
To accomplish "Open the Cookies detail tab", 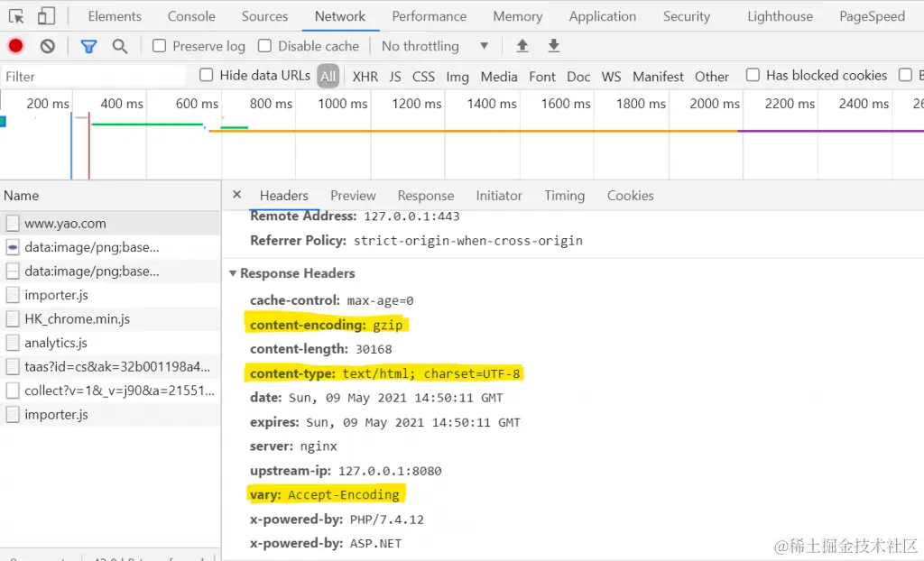I will (x=630, y=195).
